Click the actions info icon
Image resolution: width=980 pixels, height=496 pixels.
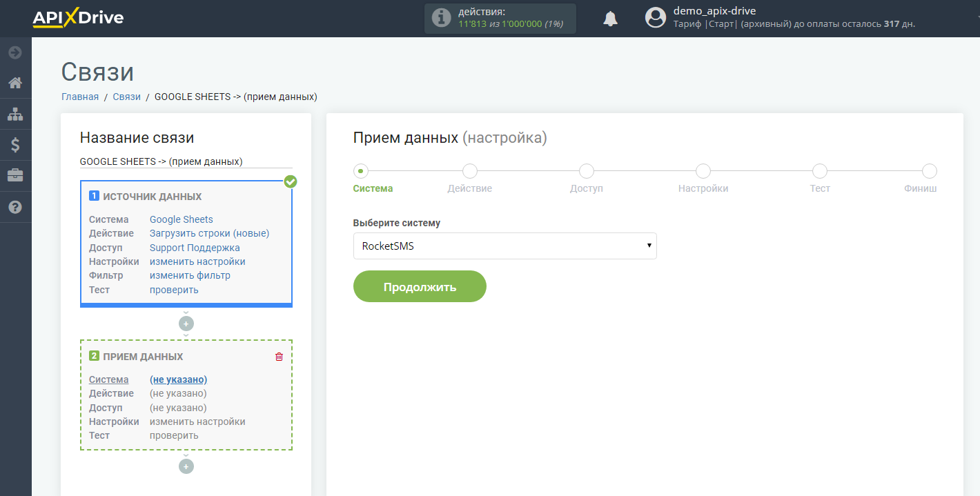tap(442, 18)
